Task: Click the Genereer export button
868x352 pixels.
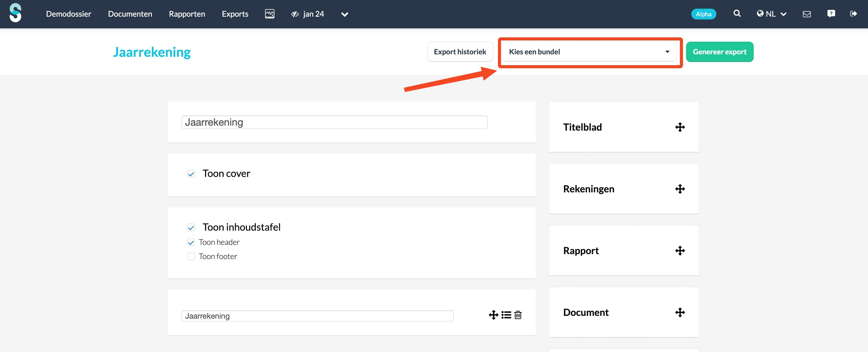Action: coord(719,52)
